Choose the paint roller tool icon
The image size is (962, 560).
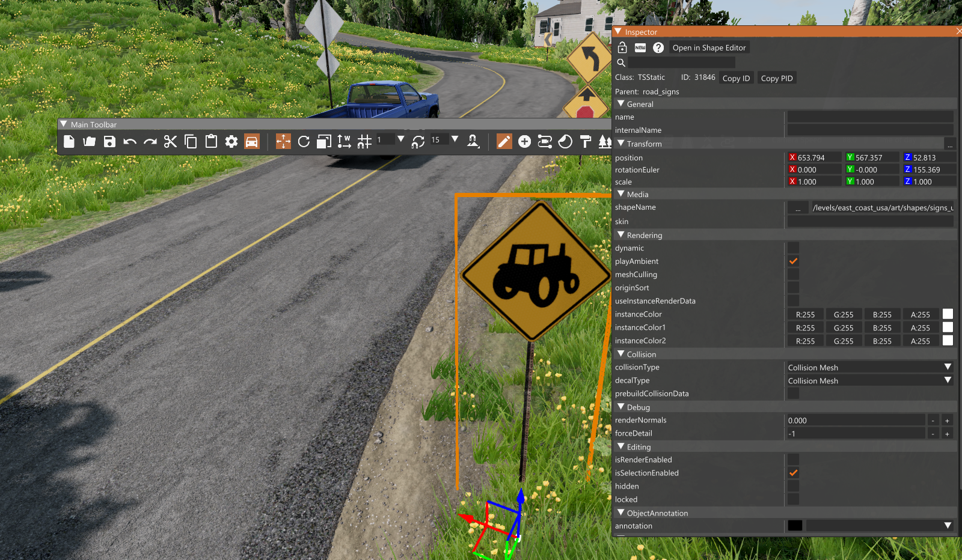click(586, 141)
